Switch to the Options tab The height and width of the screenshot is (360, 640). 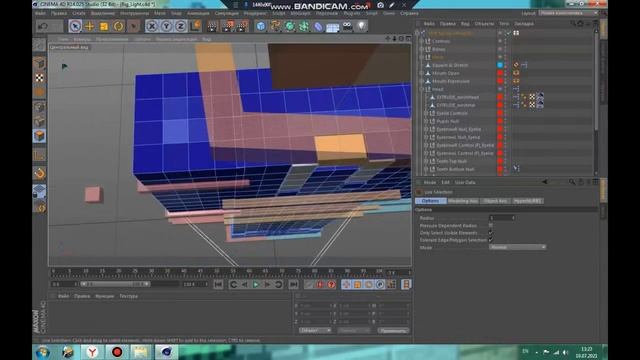(431, 201)
